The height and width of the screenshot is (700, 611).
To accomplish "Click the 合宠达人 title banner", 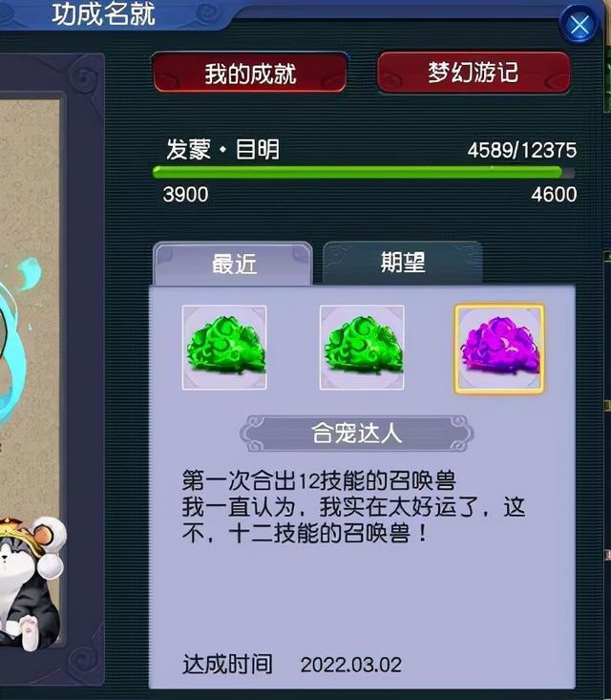I will tap(356, 433).
